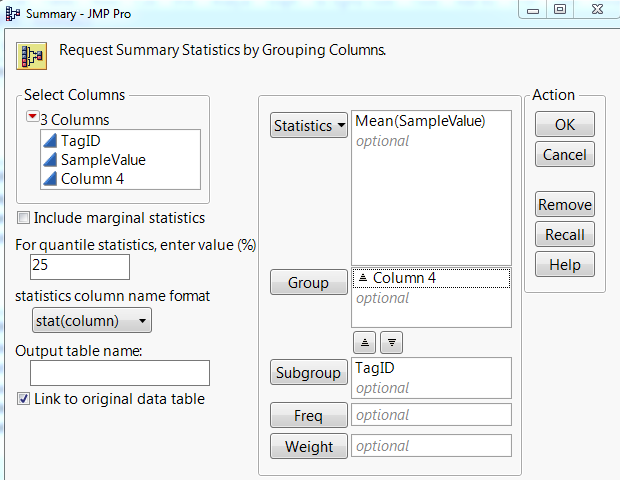
Task: Open the stat(column) name format dropdown
Action: (91, 321)
